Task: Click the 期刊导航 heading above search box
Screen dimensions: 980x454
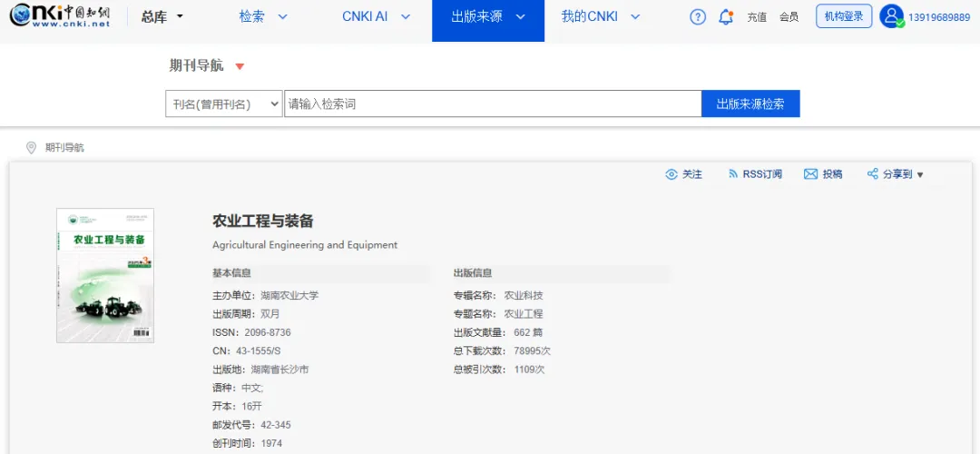Action: [196, 65]
